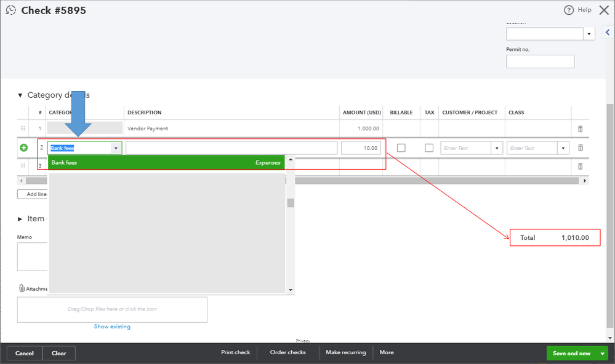
Task: Close the Check #5895 window
Action: pyautogui.click(x=604, y=10)
